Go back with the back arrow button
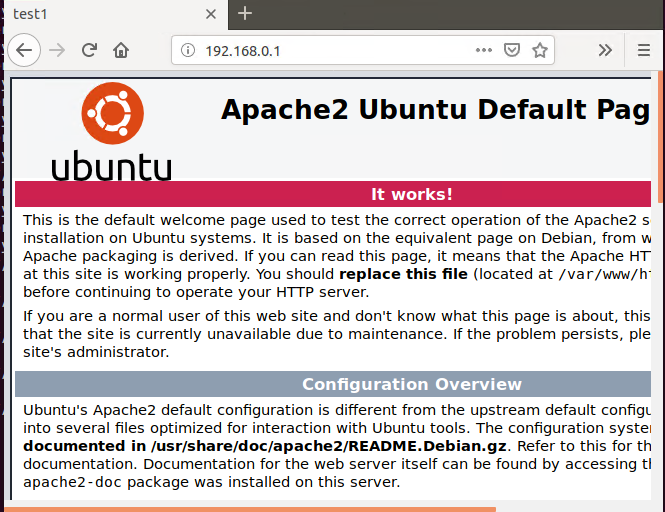The width and height of the screenshot is (665, 512). click(24, 50)
